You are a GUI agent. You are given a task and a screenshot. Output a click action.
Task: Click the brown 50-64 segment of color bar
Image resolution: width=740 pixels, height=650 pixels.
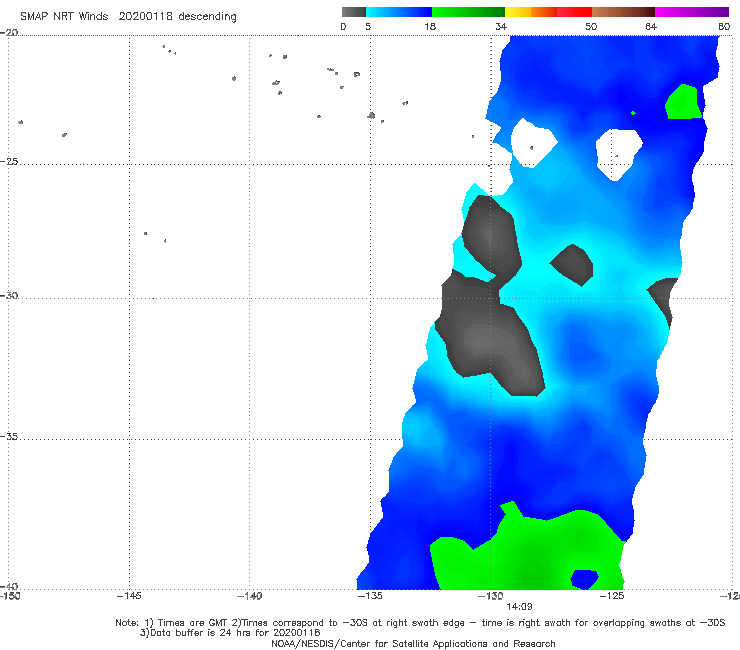[x=623, y=12]
